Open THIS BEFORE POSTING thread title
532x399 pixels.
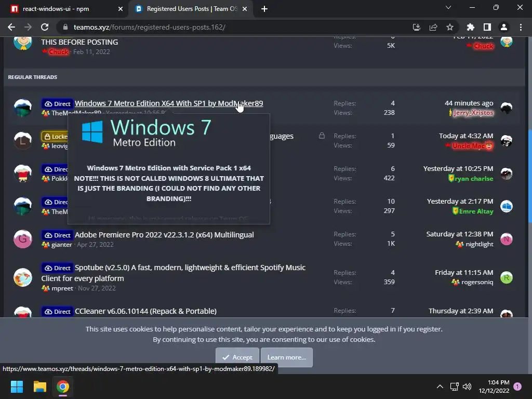click(79, 42)
